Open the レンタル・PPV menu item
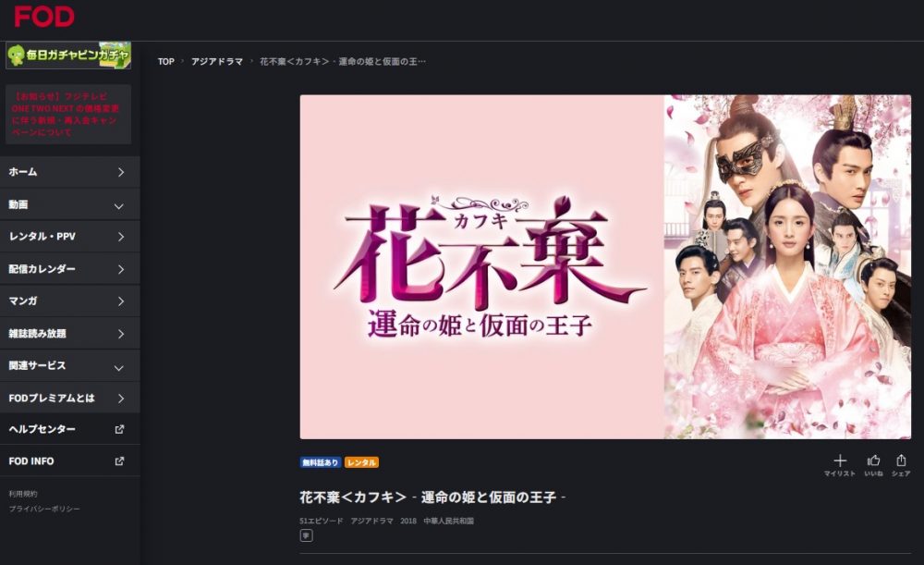 pos(69,237)
